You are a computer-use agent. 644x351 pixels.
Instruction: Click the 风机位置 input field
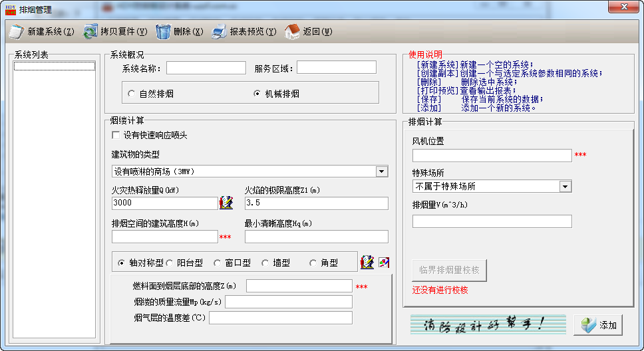point(492,156)
